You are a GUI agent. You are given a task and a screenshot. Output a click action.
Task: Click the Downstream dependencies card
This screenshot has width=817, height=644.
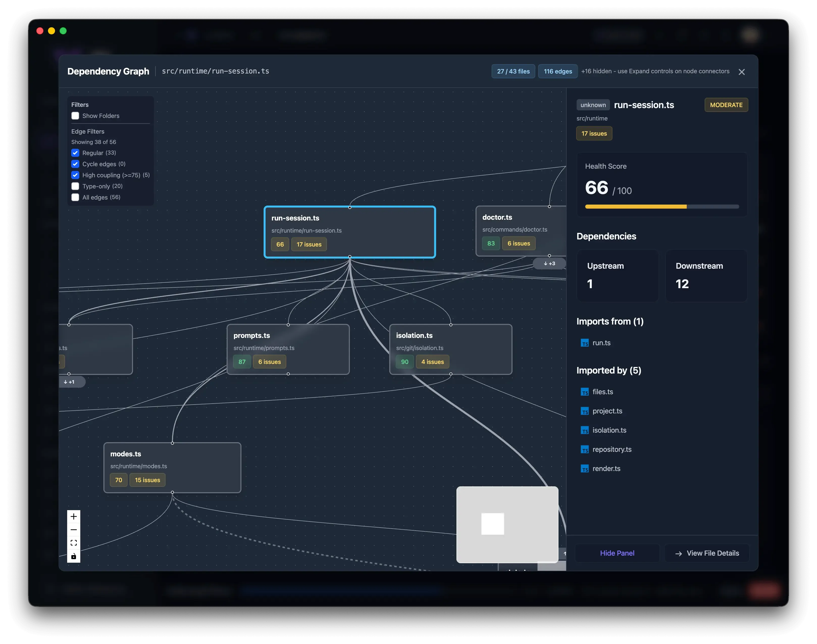[x=707, y=276]
